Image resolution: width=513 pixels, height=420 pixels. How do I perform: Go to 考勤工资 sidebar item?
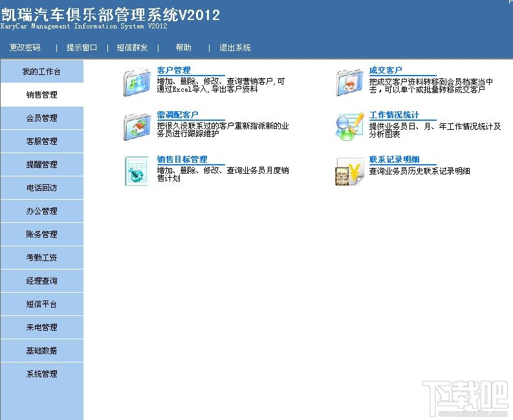click(42, 258)
